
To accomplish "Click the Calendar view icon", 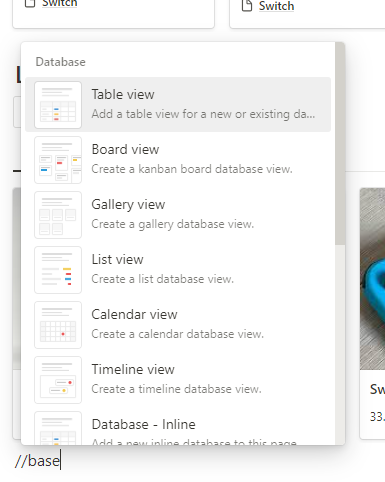I will point(58,325).
